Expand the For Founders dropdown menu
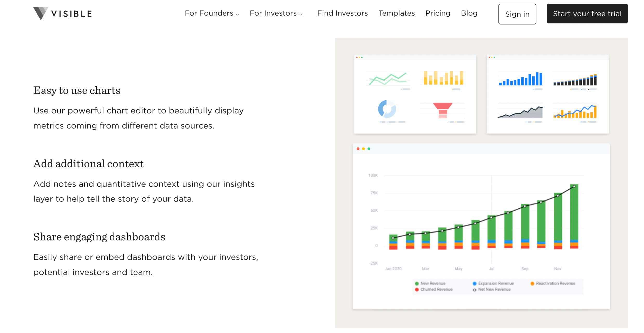644x333 pixels. [211, 13]
